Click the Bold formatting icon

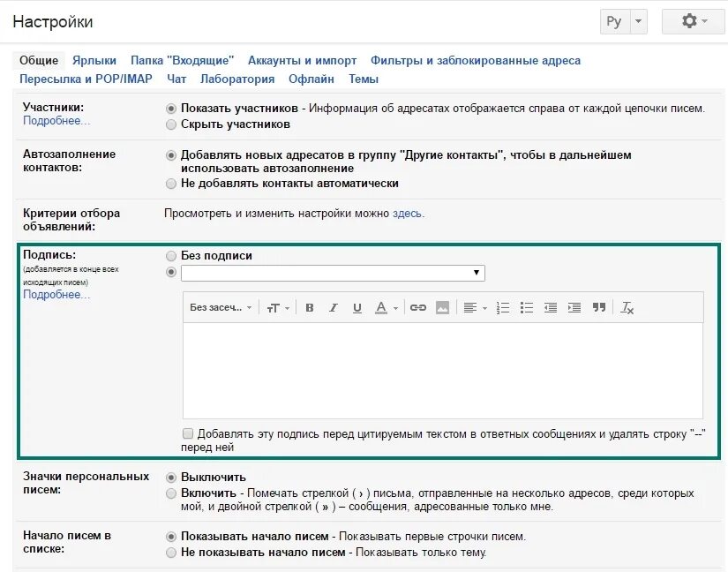[x=310, y=308]
